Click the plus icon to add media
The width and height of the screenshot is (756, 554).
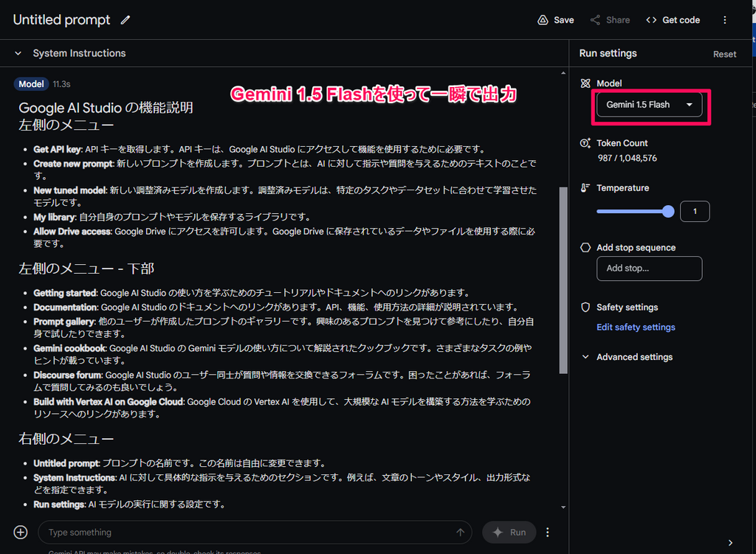21,533
